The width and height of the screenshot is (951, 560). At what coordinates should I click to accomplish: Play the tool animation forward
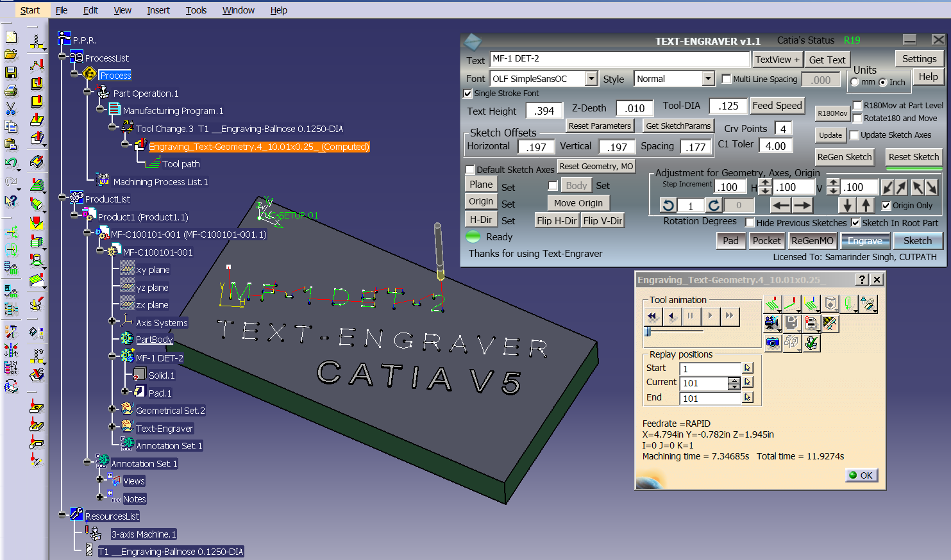pos(710,316)
